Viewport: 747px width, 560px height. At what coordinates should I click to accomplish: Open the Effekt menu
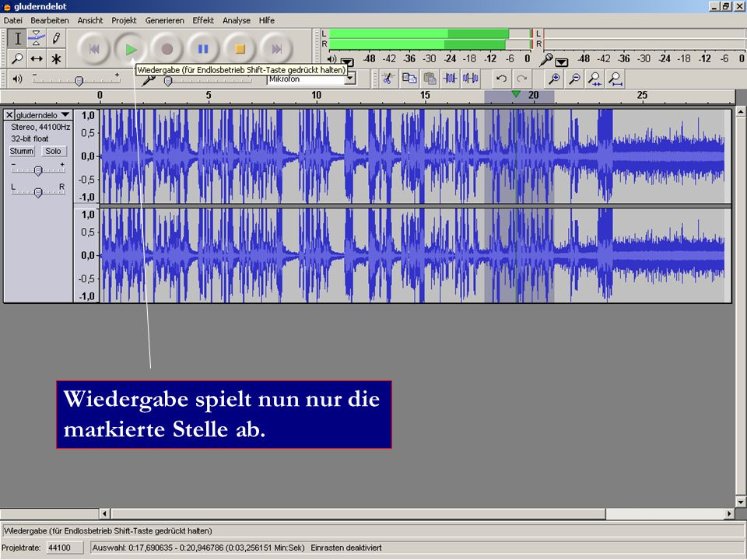[x=203, y=20]
